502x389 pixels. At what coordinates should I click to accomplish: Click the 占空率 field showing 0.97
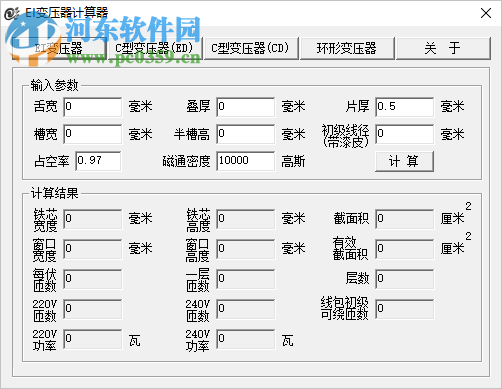98,161
